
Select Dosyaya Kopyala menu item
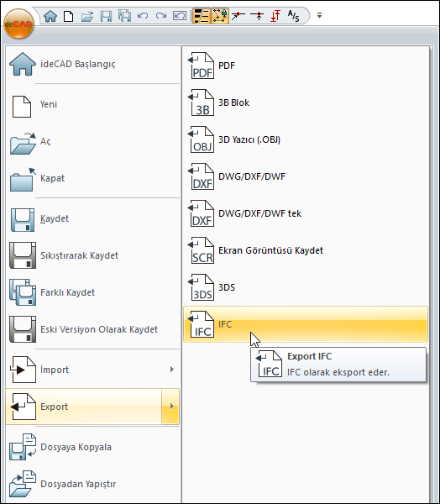pyautogui.click(x=92, y=448)
